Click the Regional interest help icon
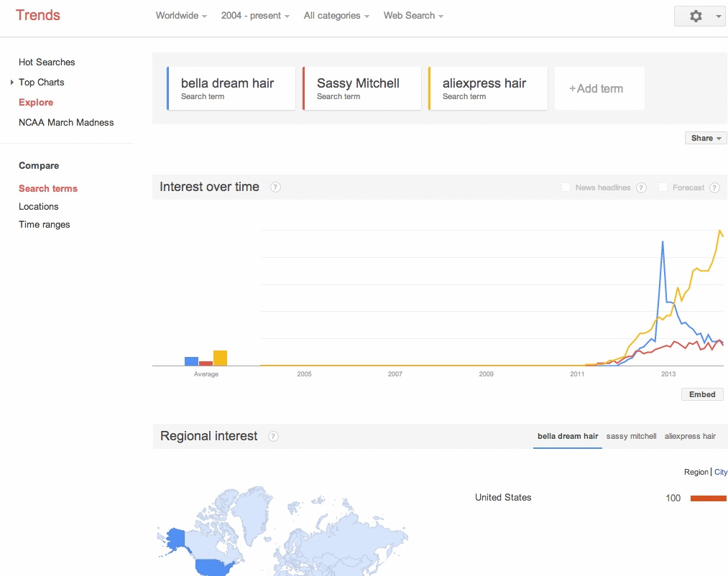This screenshot has height=576, width=728. coord(274,436)
